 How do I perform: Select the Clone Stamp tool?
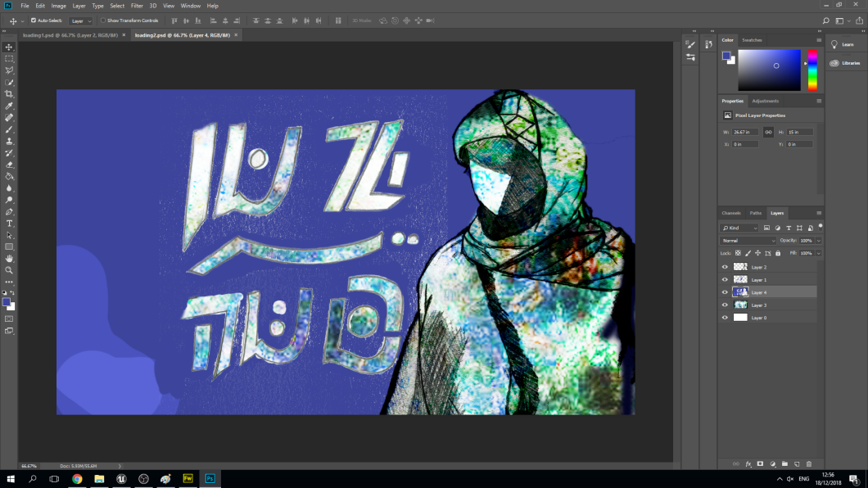[x=10, y=140]
